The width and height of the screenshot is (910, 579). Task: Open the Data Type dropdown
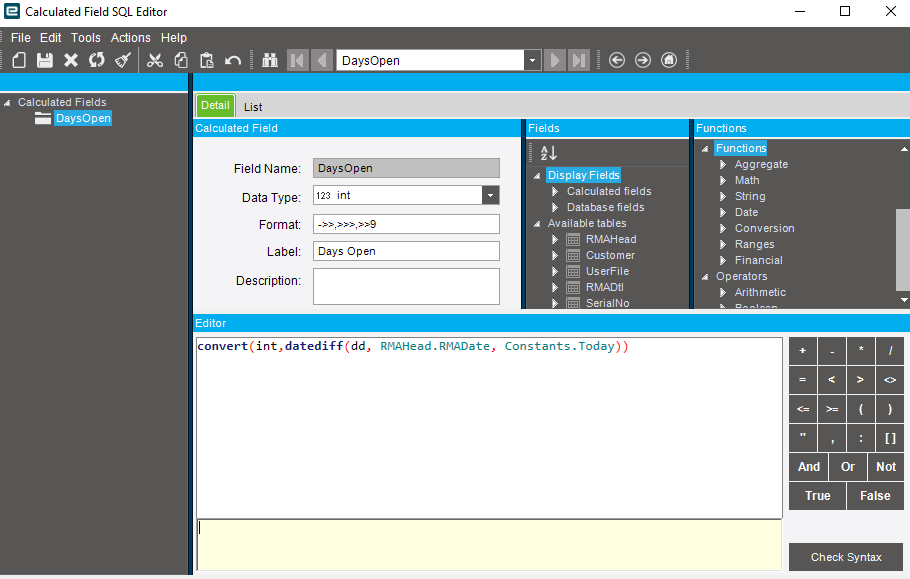(x=490, y=196)
